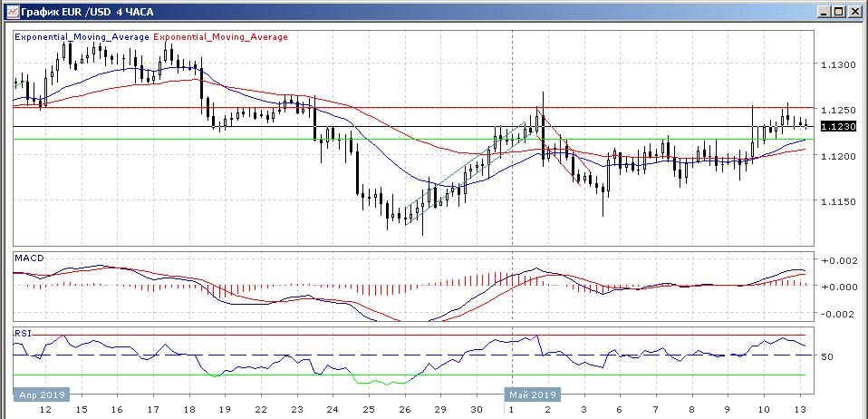868x419 pixels.
Task: Click the RSI 50 level label
Action: coord(827,356)
